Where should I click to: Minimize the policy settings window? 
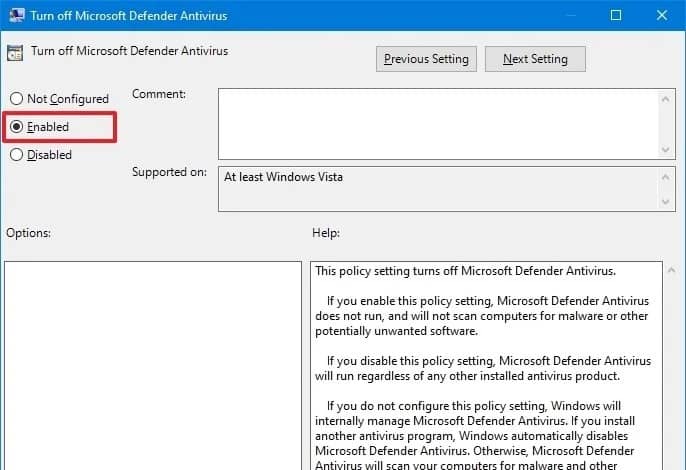570,15
